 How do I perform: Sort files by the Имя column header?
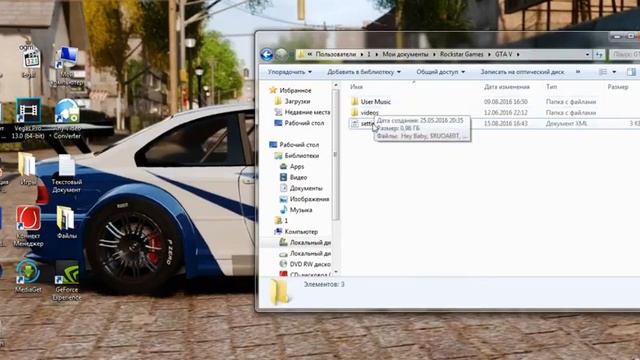[x=356, y=87]
